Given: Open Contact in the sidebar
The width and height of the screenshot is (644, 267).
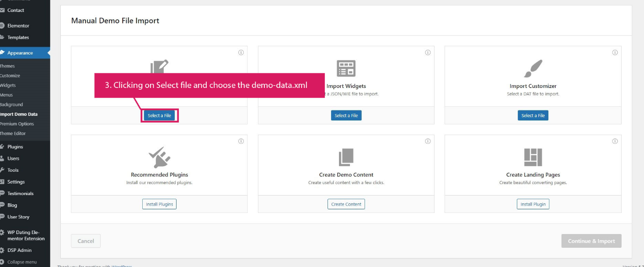Looking at the screenshot, I should (16, 10).
